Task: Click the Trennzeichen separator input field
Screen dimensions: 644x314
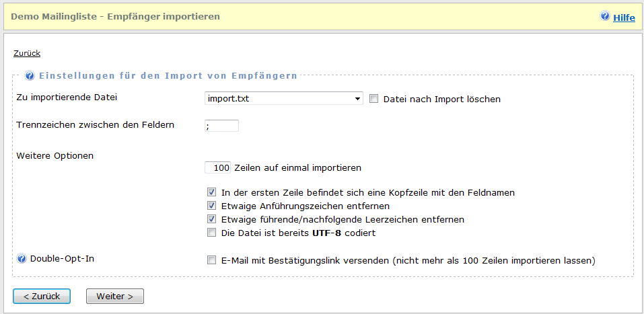Action: (221, 126)
